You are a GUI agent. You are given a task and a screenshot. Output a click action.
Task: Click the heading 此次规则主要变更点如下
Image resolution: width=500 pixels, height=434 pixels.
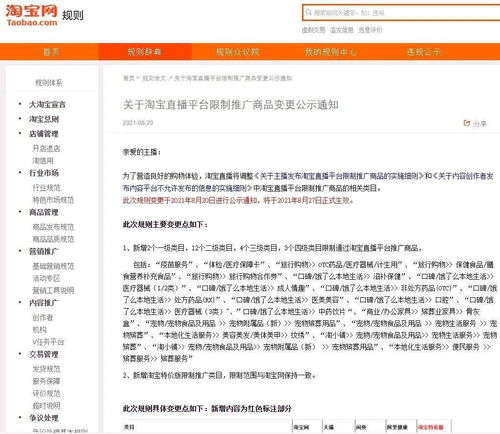tap(165, 224)
